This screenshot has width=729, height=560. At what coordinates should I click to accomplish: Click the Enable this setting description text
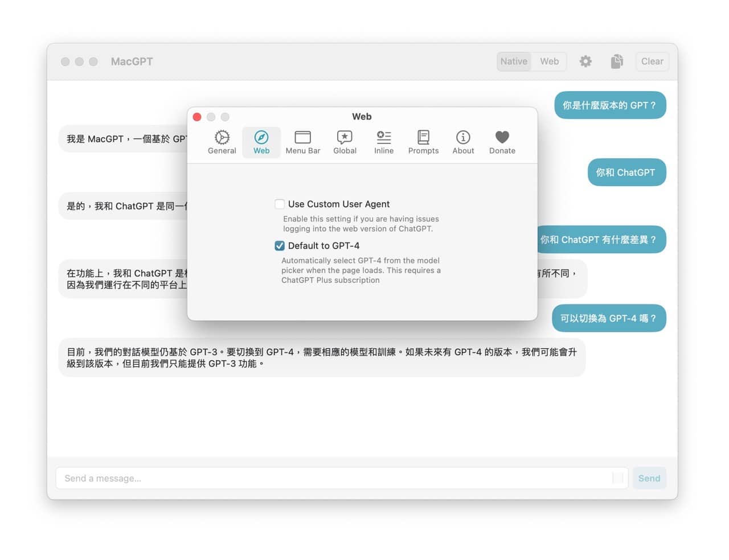361,224
